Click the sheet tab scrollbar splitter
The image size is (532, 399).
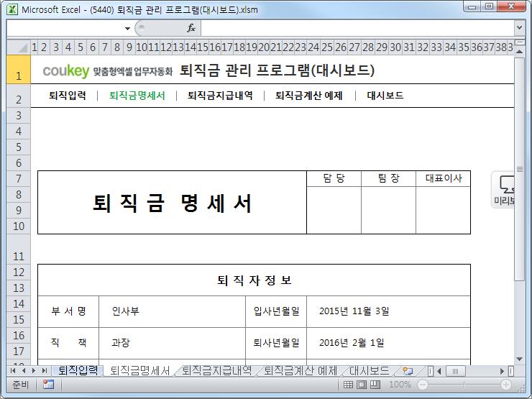pyautogui.click(x=430, y=371)
